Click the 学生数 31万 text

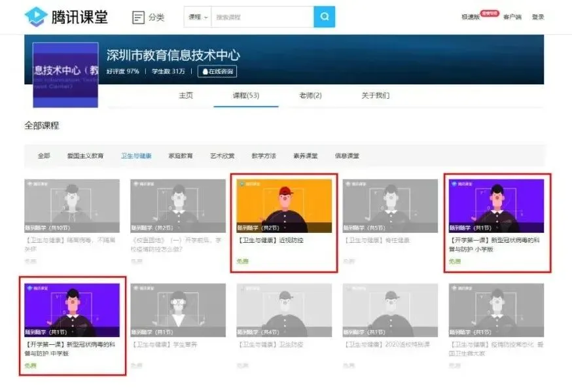(x=168, y=71)
